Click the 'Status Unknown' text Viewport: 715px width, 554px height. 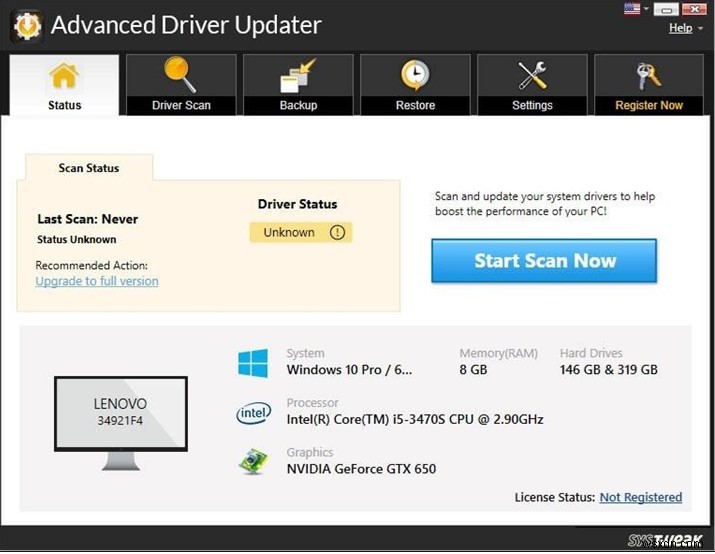click(x=77, y=240)
